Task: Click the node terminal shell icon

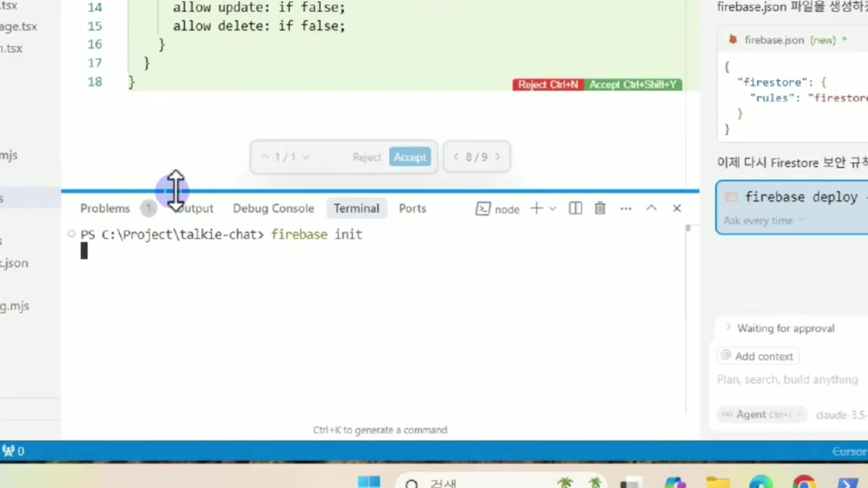Action: pos(482,209)
